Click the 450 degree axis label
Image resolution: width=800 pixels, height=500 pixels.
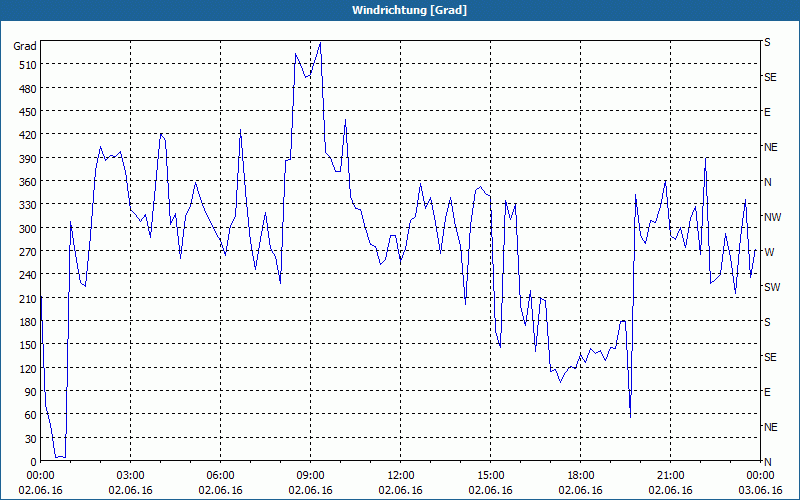pos(28,112)
